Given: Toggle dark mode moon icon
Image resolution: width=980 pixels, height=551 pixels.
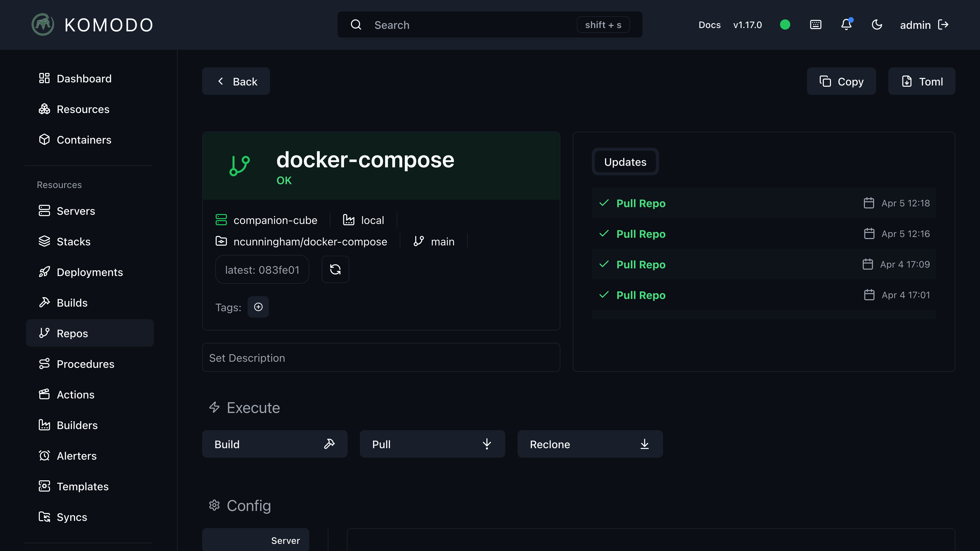Looking at the screenshot, I should (x=877, y=25).
